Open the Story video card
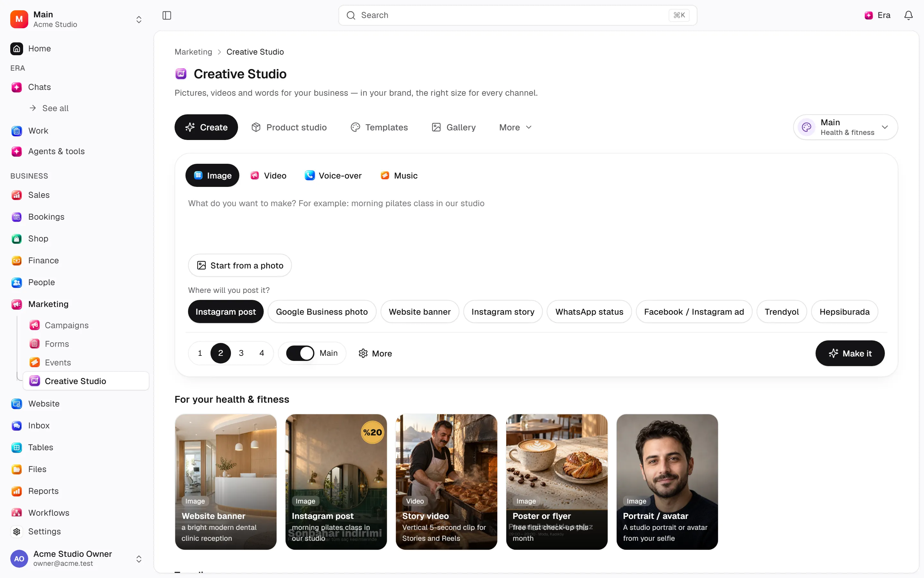Screen dimensions: 924x578 pos(446,482)
